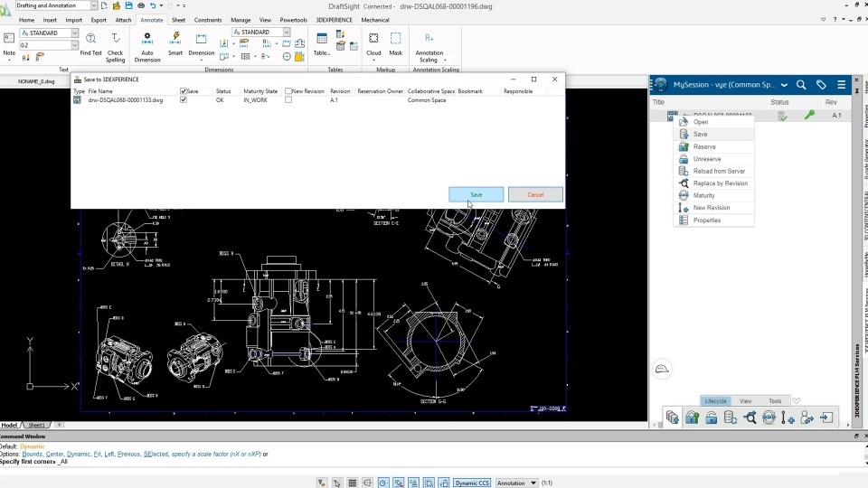The width and height of the screenshot is (868, 488).
Task: Toggle the Save column header checkbox
Action: [x=184, y=91]
